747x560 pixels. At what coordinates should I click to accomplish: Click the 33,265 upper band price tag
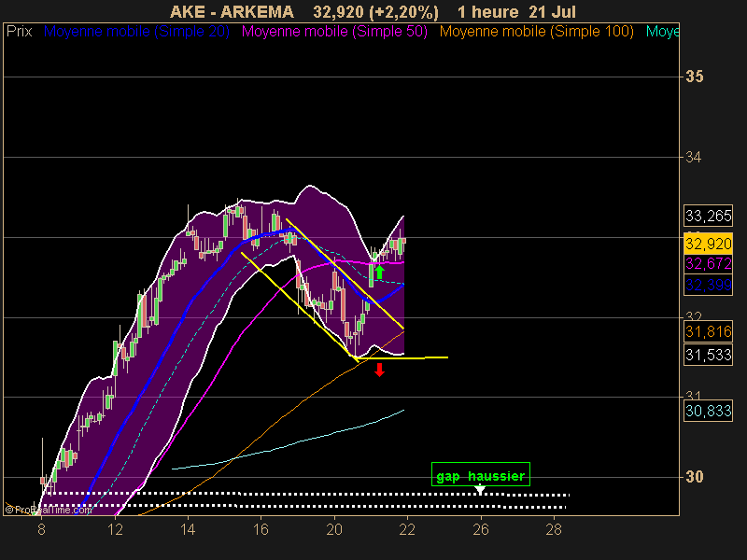[708, 216]
